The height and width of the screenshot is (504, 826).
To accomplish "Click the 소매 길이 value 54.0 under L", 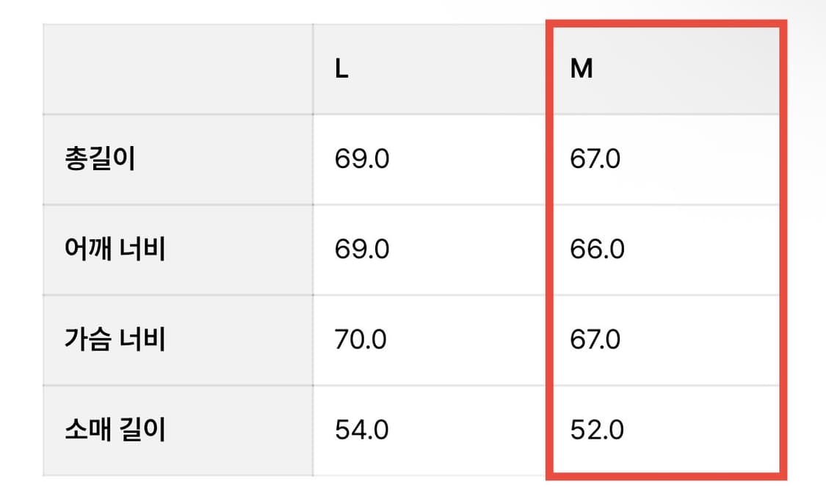I will 362,429.
